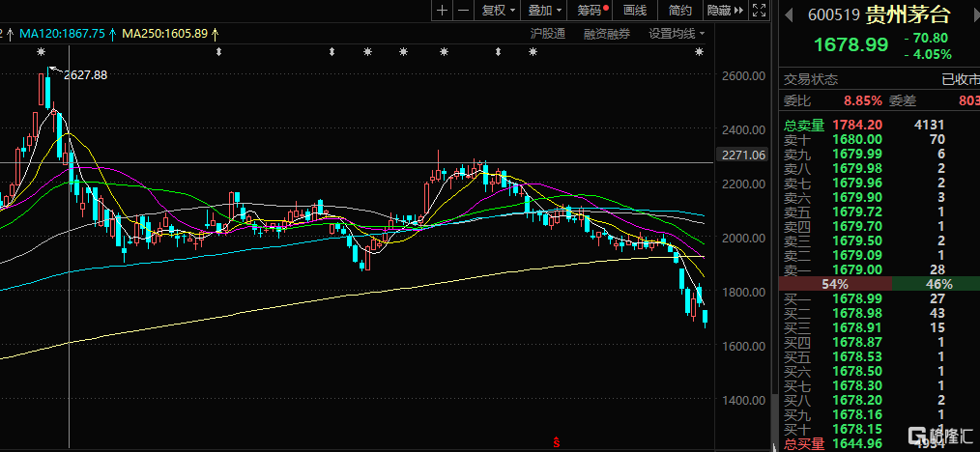
Task: Select the 卖八 1679.98 ask row
Action: pyautogui.click(x=879, y=169)
